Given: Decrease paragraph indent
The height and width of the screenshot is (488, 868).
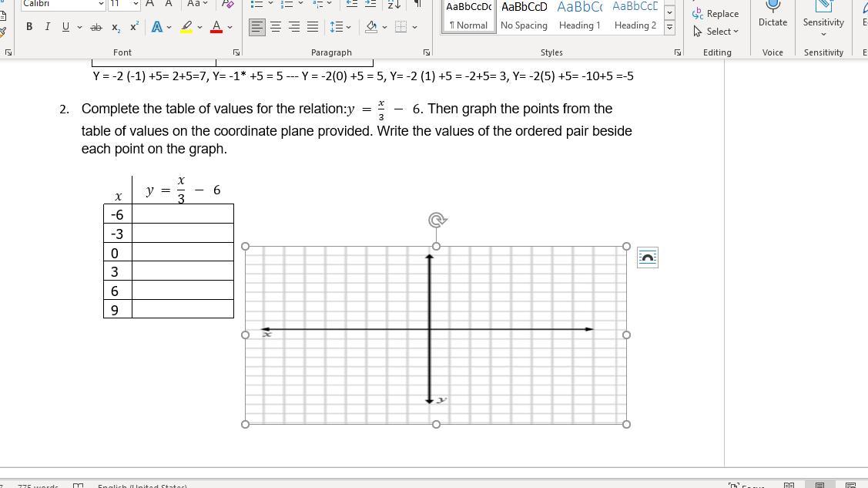Looking at the screenshot, I should point(351,5).
